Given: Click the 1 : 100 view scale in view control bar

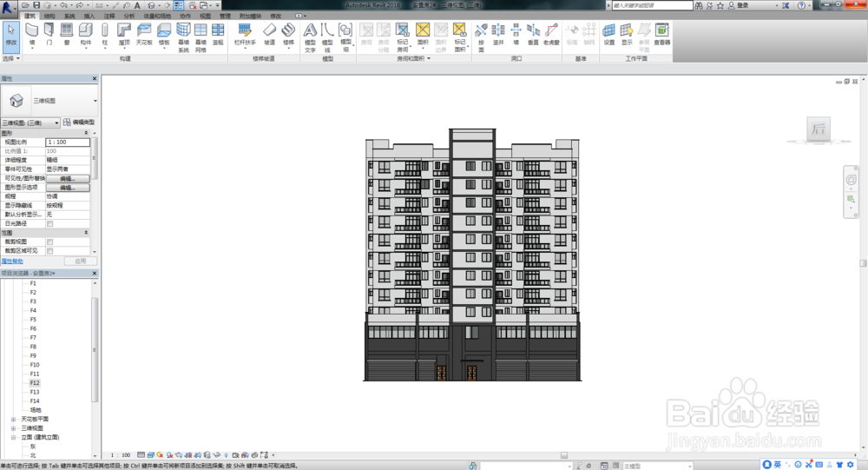Looking at the screenshot, I should [120, 455].
